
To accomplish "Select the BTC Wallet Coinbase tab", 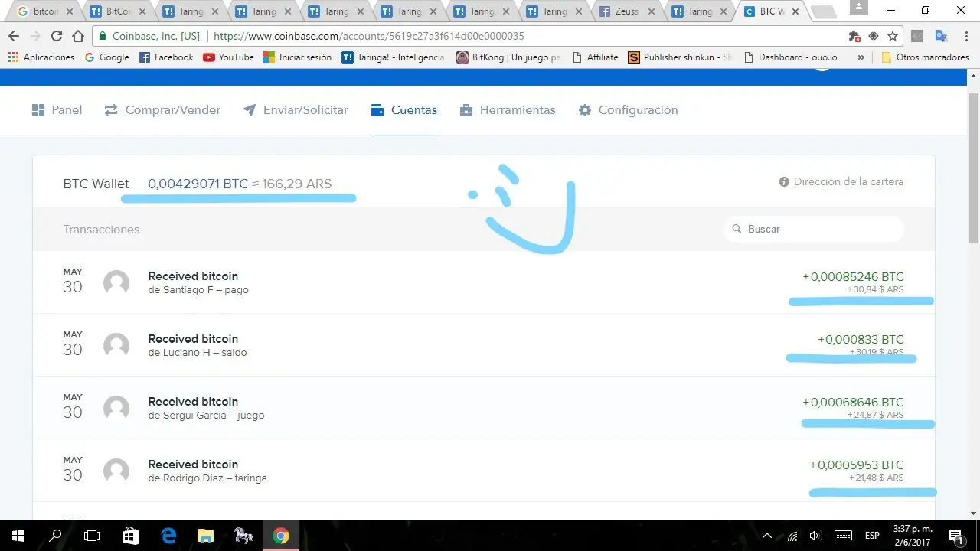I will coord(770,11).
